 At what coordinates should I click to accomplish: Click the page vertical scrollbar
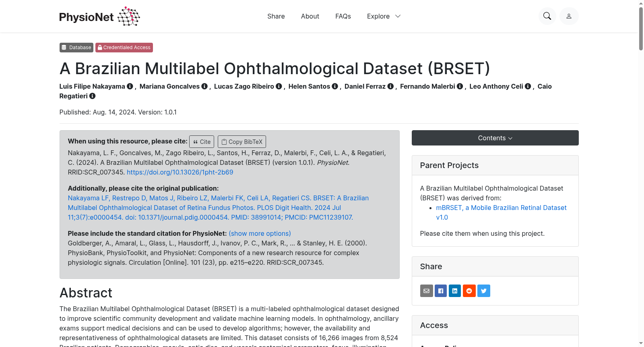point(641,28)
